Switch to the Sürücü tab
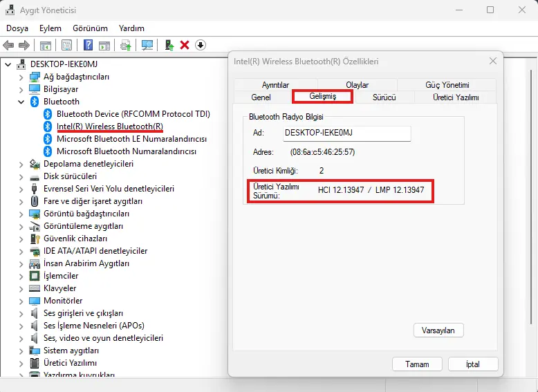The image size is (538, 392). pos(384,97)
